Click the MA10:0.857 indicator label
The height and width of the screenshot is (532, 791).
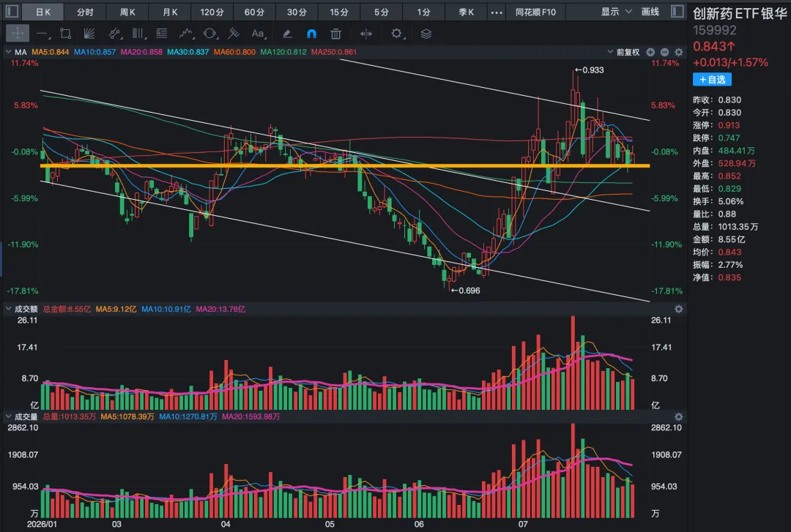(x=94, y=52)
